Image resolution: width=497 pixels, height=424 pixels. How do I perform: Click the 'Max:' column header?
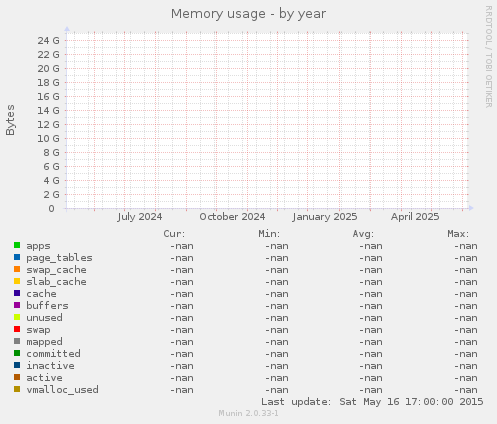tap(458, 234)
